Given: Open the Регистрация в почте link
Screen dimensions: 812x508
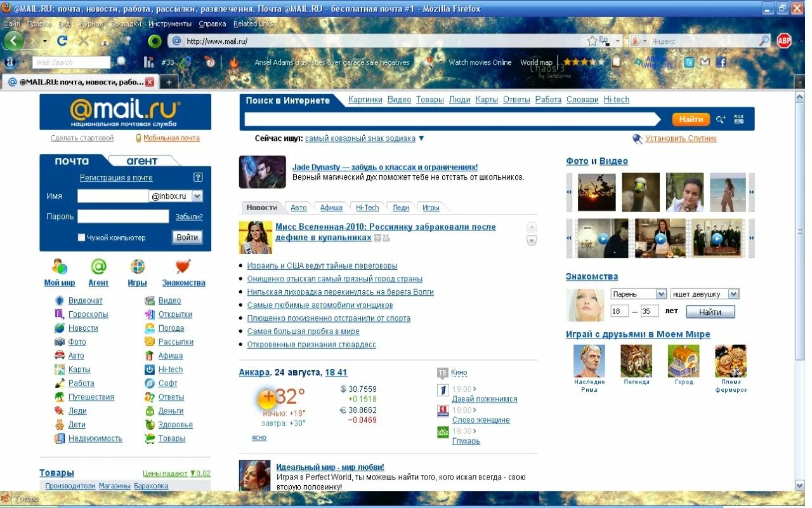Looking at the screenshot, I should 116,178.
